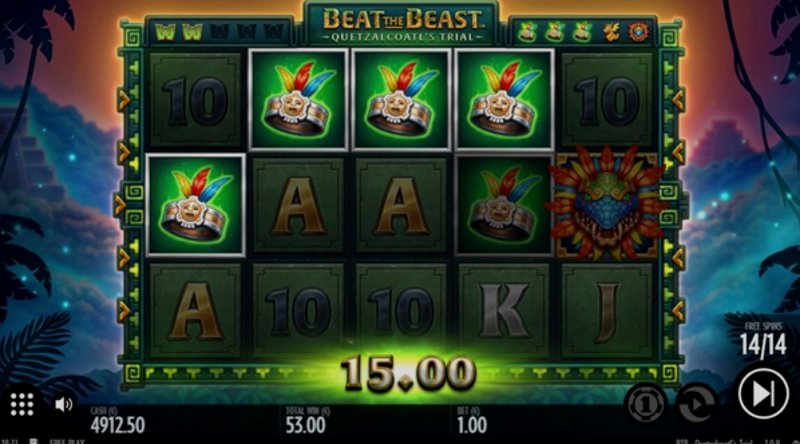Open the bet chip selector

pos(646,404)
